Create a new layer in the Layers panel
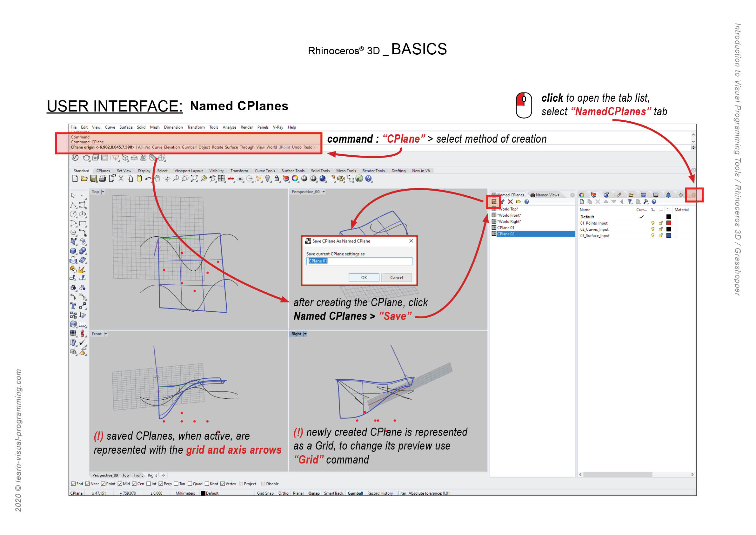Viewport: 756px width, 535px height. pos(582,202)
